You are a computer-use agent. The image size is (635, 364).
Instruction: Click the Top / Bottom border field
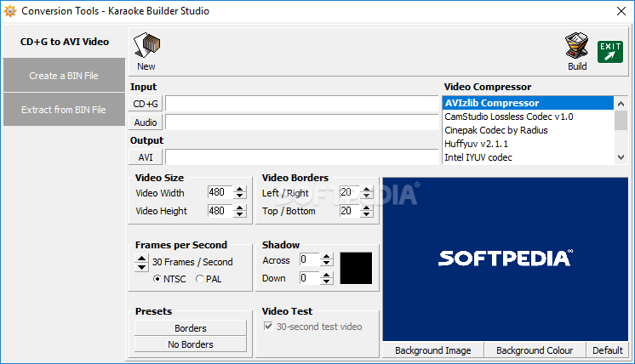(x=350, y=211)
